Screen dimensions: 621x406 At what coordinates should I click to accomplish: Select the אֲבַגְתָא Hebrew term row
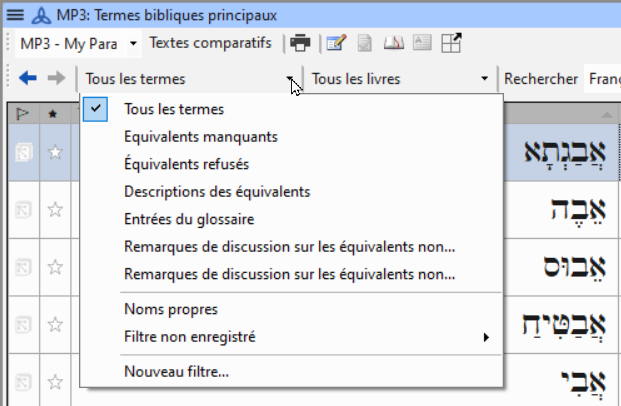coord(564,153)
